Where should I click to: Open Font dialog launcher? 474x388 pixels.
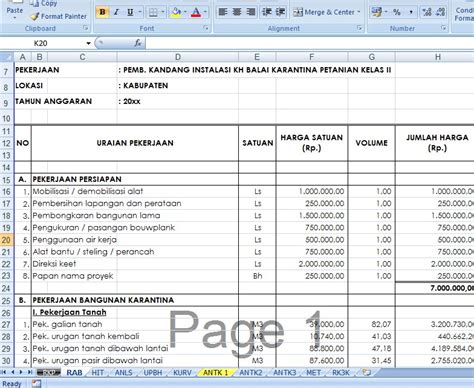(206, 28)
